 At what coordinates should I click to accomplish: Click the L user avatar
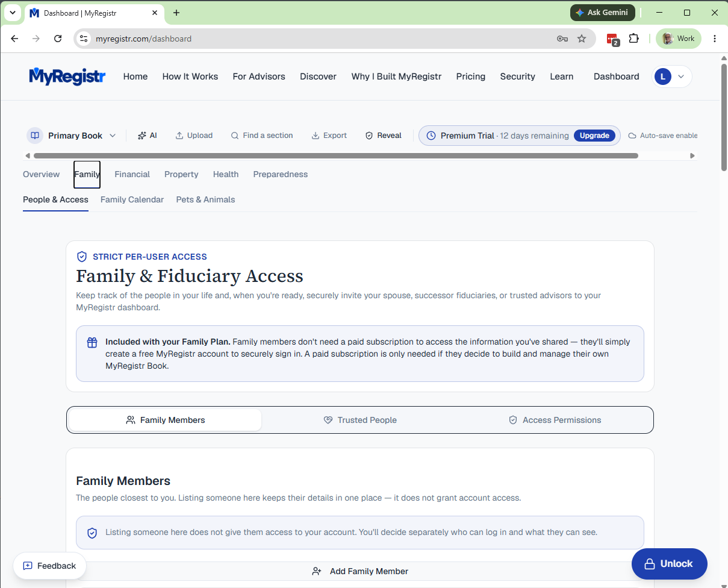(663, 77)
